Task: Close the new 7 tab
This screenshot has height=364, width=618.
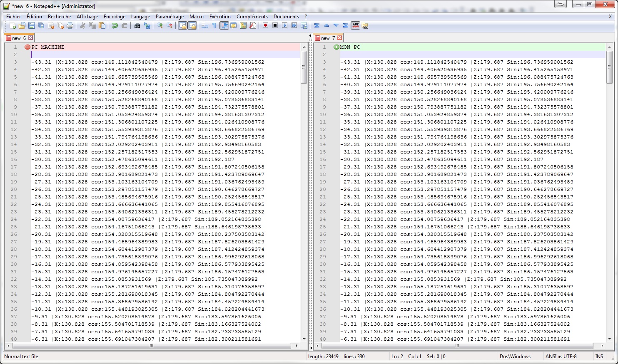Action: coord(340,38)
